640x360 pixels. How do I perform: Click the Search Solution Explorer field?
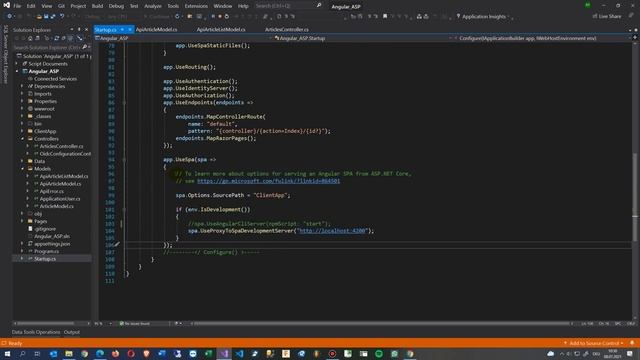(51, 47)
